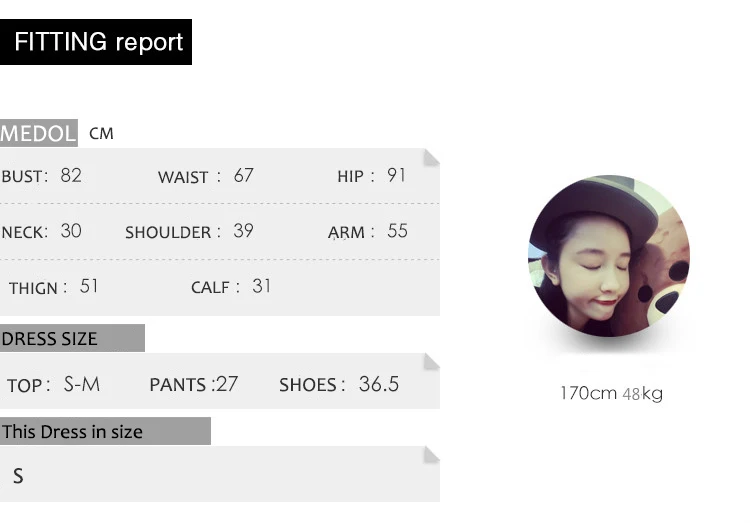Click the PANTS size 27 text
This screenshot has height=523, width=750.
(227, 384)
